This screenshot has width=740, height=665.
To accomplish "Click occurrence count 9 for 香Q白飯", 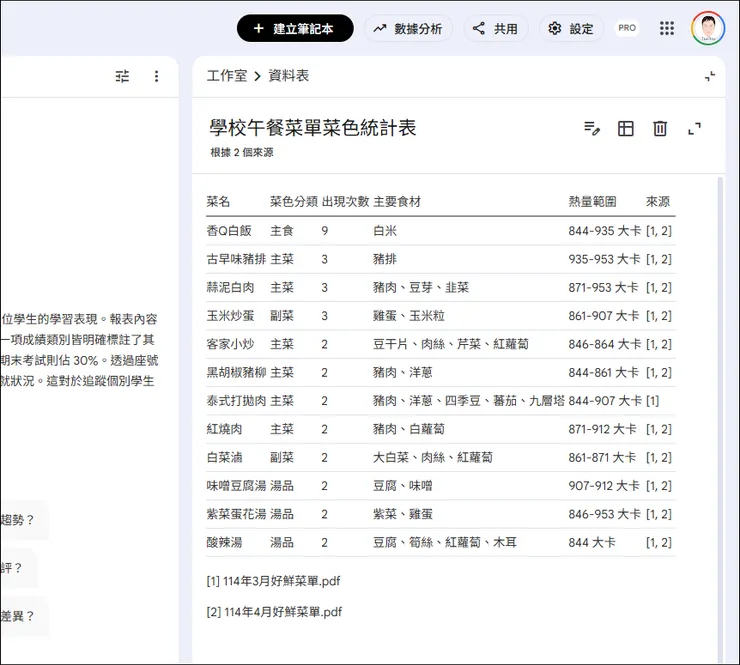I will [x=325, y=231].
